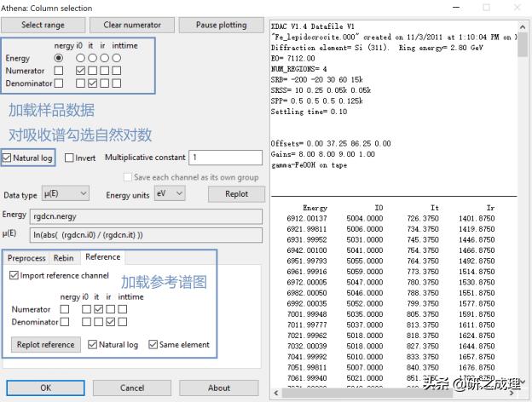Check Denominator checkbox for nergy column
This screenshot has height=402, width=532.
tap(59, 83)
